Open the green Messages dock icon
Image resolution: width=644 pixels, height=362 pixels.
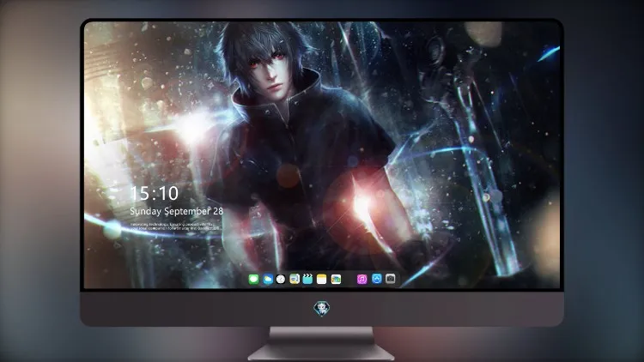click(x=253, y=280)
